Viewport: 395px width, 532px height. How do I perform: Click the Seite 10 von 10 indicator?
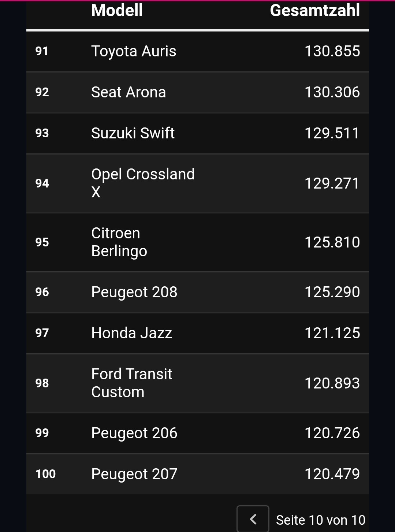coord(321,520)
